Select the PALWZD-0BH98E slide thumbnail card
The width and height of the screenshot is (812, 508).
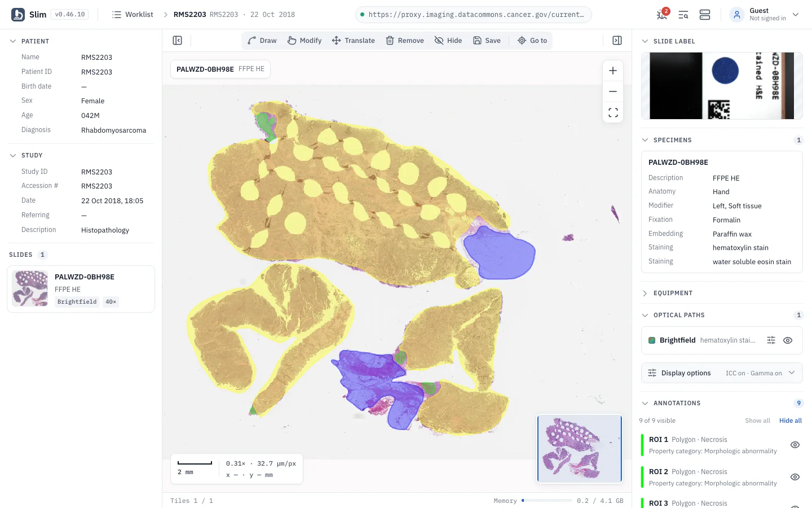pos(81,289)
